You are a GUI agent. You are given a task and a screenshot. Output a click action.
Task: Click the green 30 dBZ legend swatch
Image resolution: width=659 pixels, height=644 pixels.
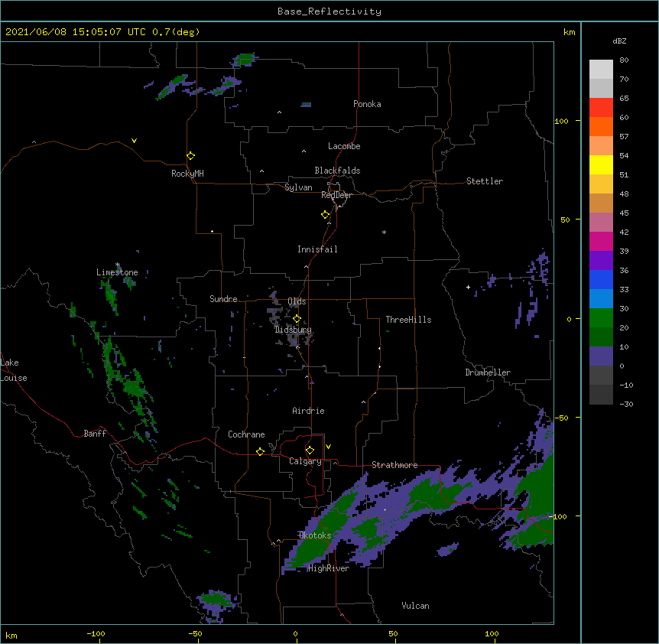click(601, 318)
